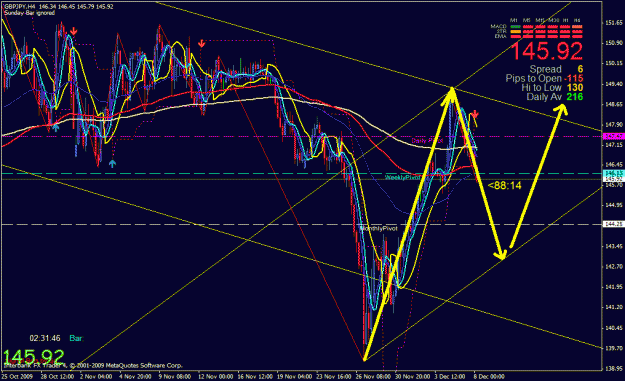Click the MonthlyPivot label
The image size is (625, 381).
click(379, 229)
